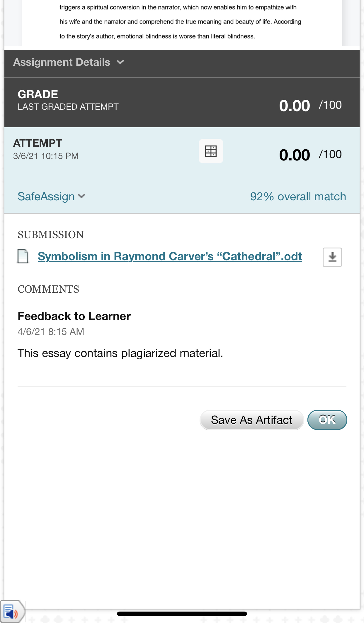Image resolution: width=364 pixels, height=623 pixels.
Task: Expand the Assignment Details chevron
Action: (120, 62)
